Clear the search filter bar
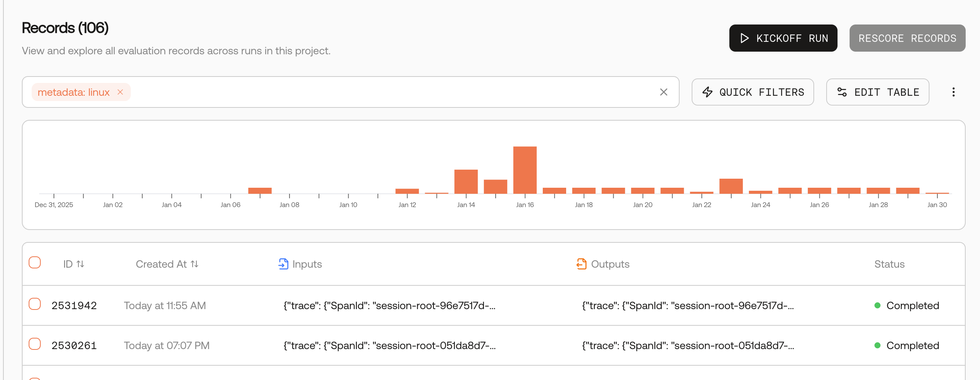 (x=663, y=92)
